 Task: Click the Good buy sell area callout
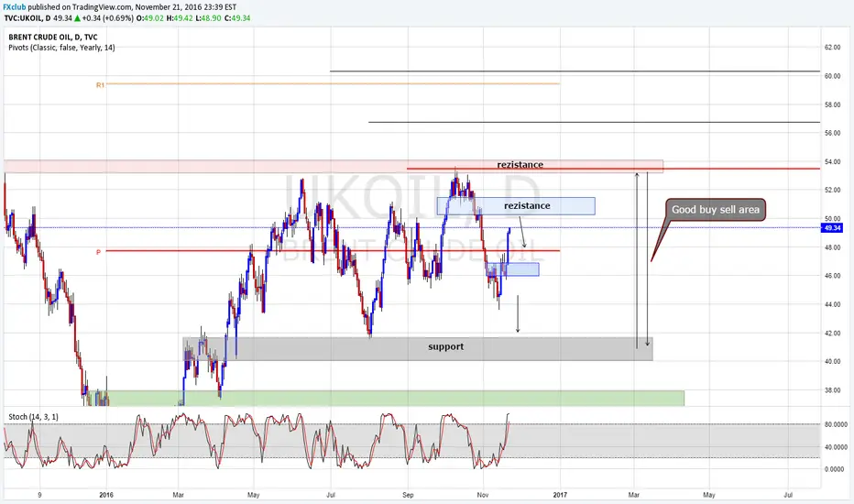(x=715, y=210)
